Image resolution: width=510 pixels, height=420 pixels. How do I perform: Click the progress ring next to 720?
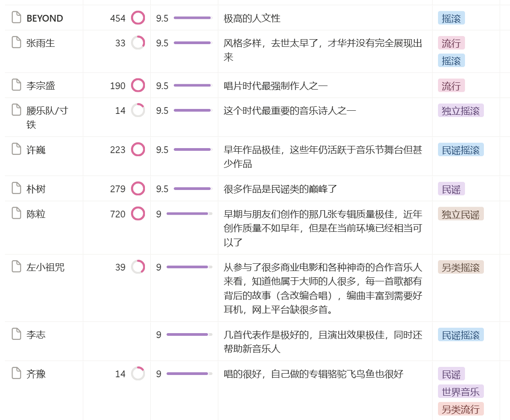point(138,214)
